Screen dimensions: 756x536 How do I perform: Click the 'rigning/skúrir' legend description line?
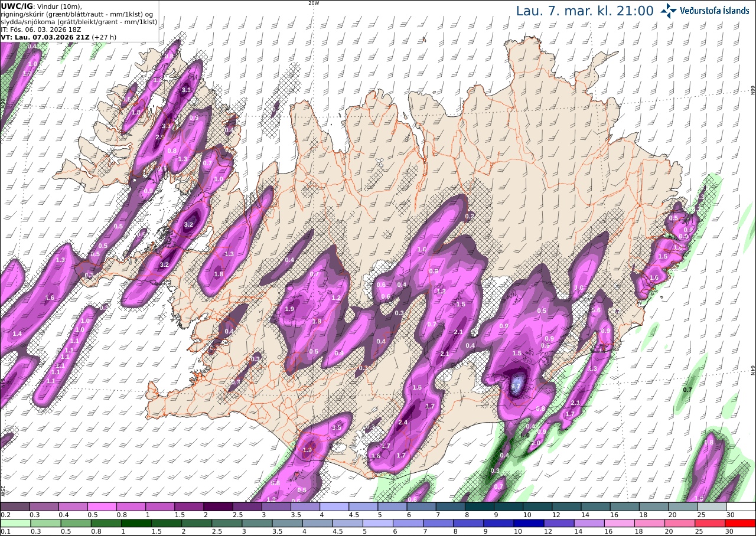(x=77, y=14)
